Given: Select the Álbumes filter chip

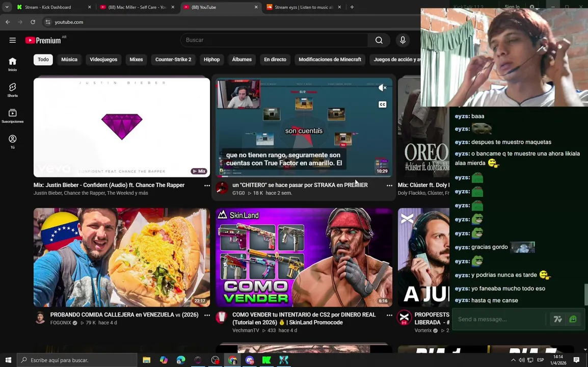Looking at the screenshot, I should pyautogui.click(x=242, y=60).
